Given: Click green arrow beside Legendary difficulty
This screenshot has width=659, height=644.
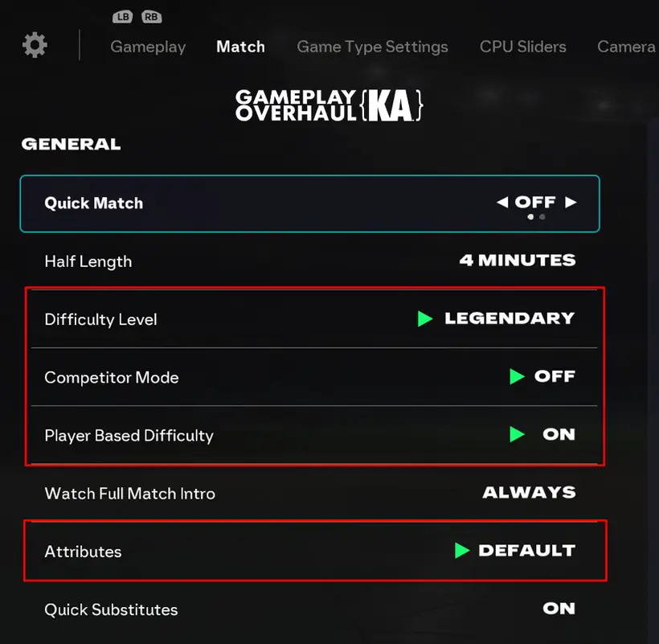Looking at the screenshot, I should pyautogui.click(x=425, y=319).
